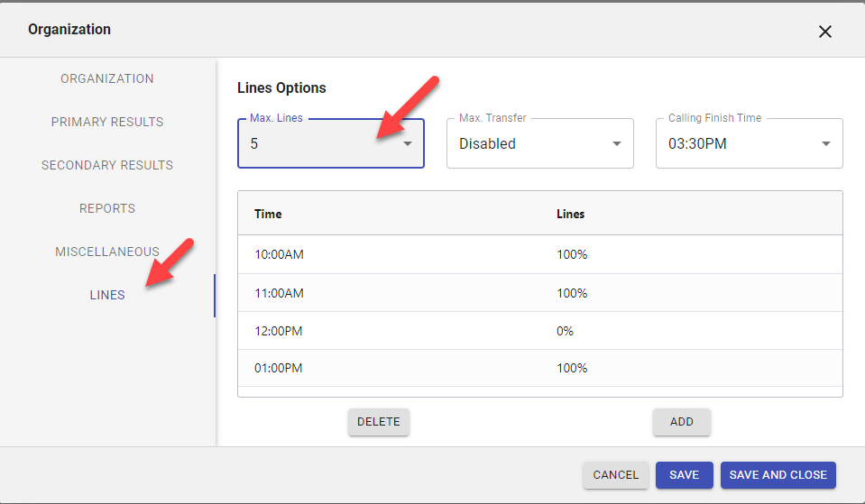The width and height of the screenshot is (865, 504).
Task: Expand the Max. Transfer dropdown
Action: [539, 144]
